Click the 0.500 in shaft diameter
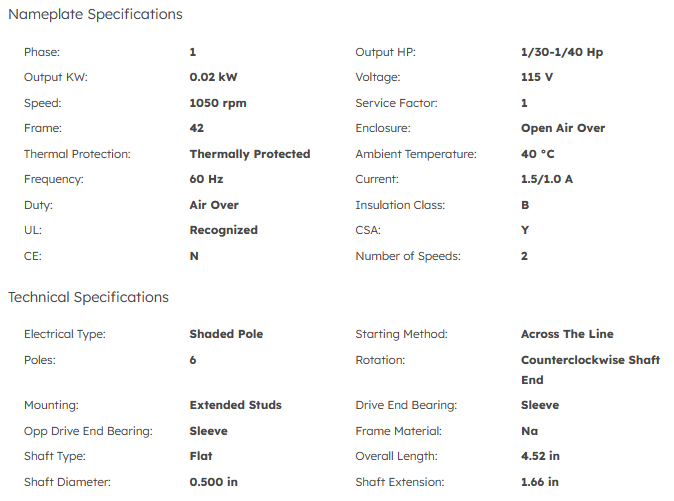The image size is (674, 501). [x=214, y=482]
